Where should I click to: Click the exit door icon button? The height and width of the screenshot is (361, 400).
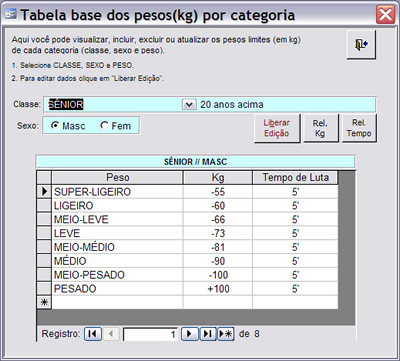click(361, 45)
